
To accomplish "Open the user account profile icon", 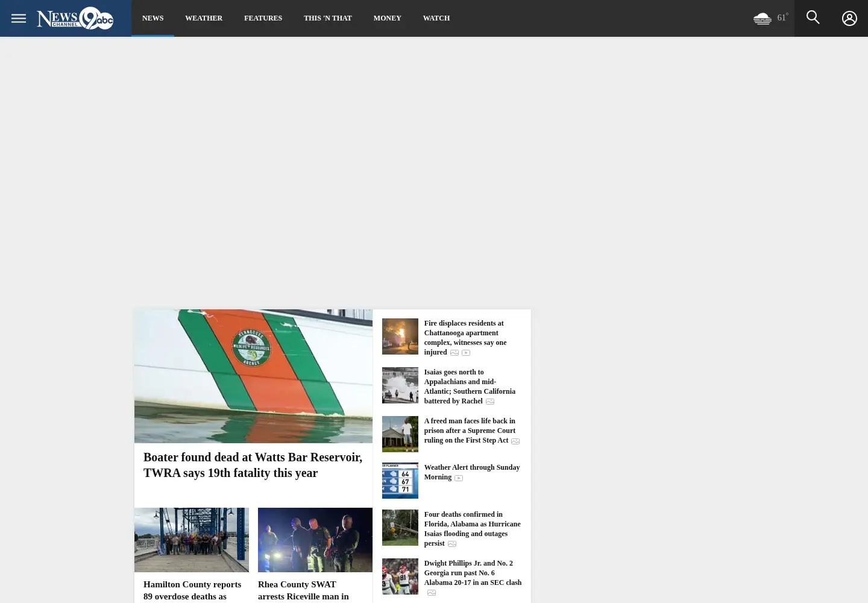I will pos(849,18).
